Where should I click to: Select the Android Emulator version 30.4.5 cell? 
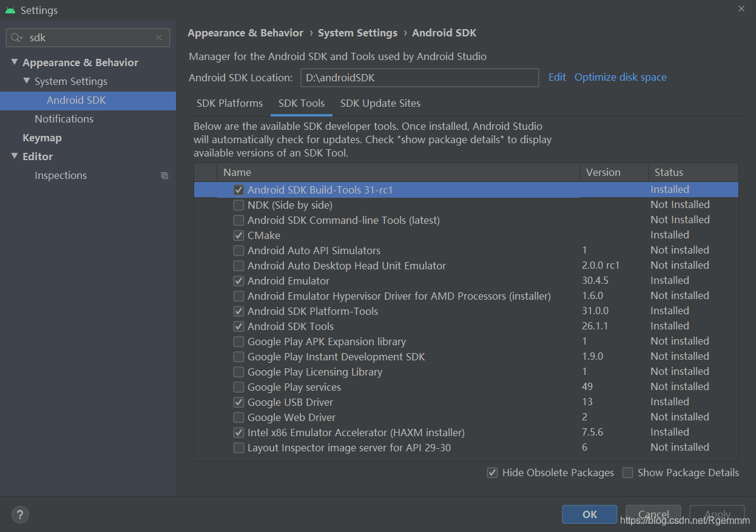(595, 281)
